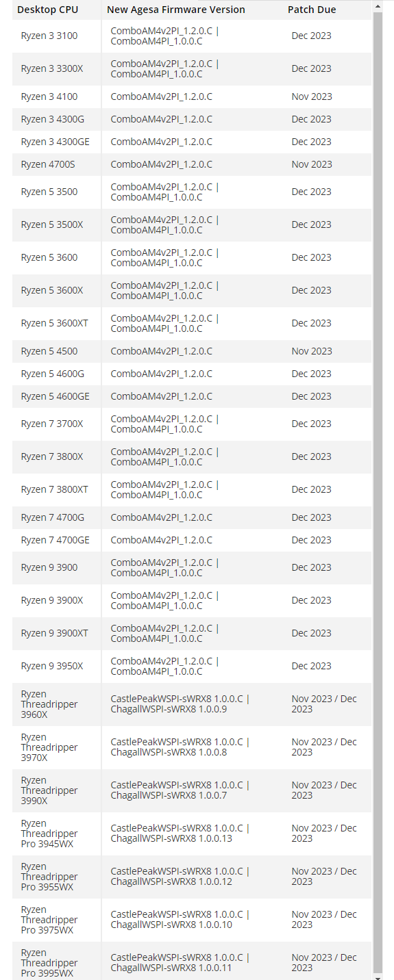
Task: Click the ChagallWSPI-sWRX8 1.0.0.12 firmware cell
Action: tap(192, 877)
